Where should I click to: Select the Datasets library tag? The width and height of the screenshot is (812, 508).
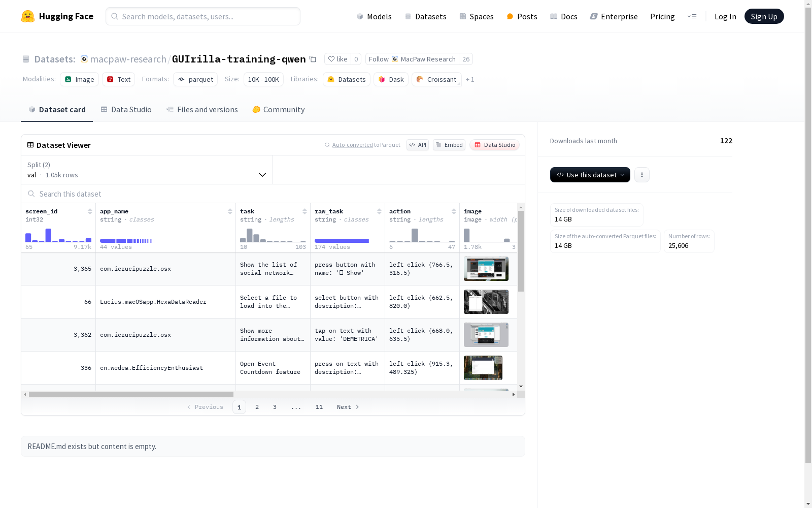[347, 79]
